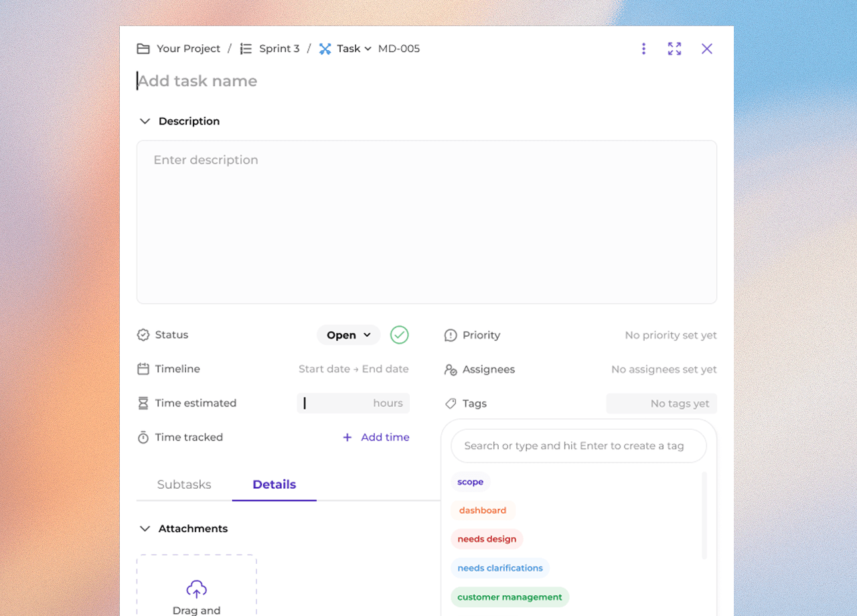The image size is (857, 616).
Task: Go to Your Project breadcrumb
Action: [188, 49]
